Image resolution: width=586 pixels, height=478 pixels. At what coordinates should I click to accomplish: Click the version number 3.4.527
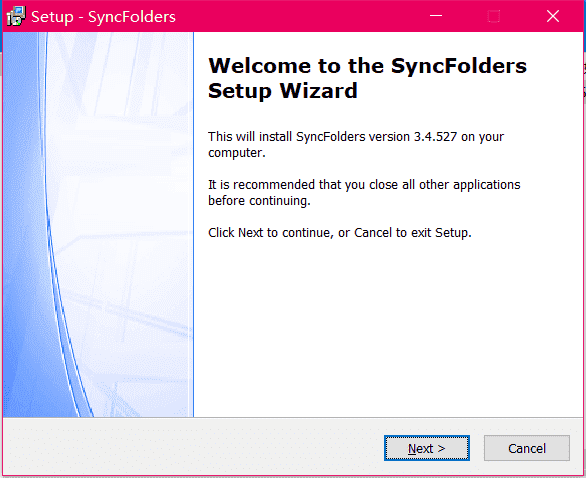tap(435, 137)
